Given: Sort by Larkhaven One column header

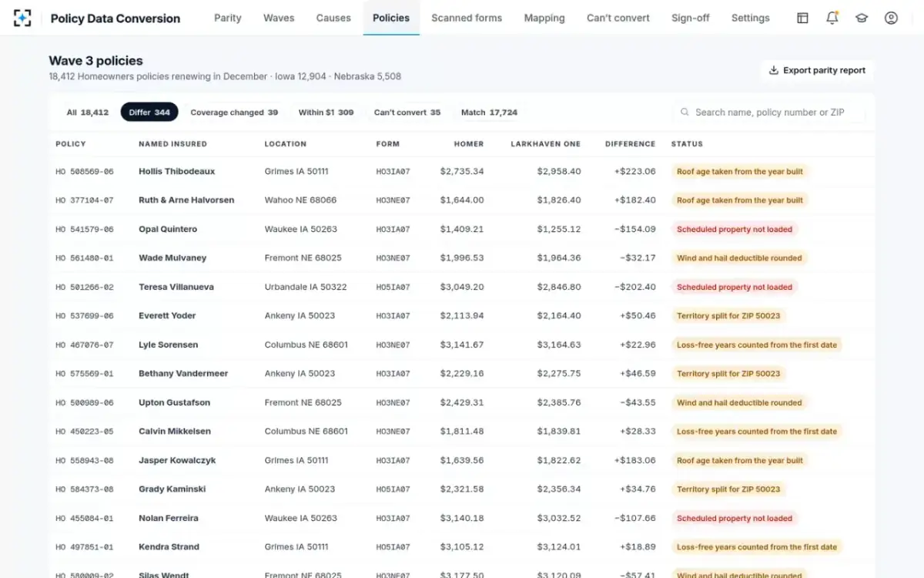Looking at the screenshot, I should [545, 144].
